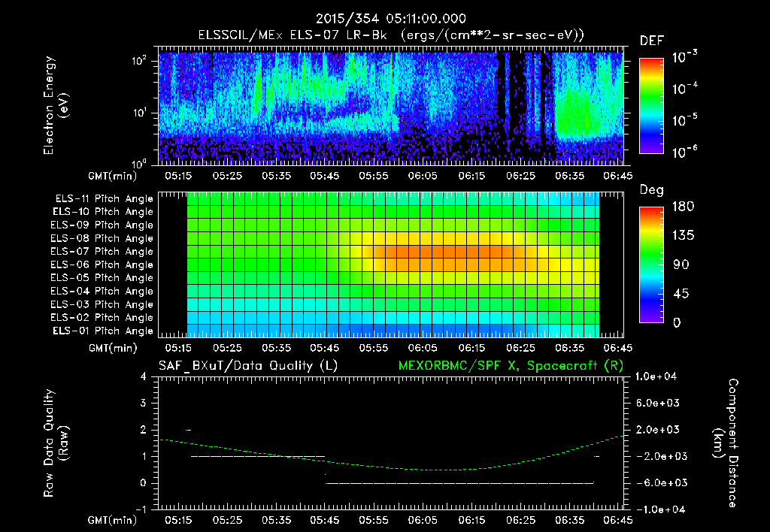Click the 06:05 time tick under the spectrogram
The height and width of the screenshot is (532, 770).
(x=423, y=176)
